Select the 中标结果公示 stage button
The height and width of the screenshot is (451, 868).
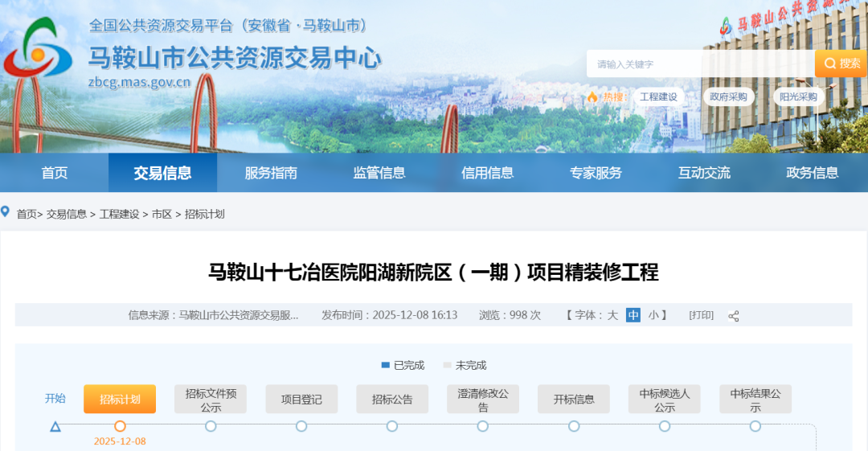(755, 399)
